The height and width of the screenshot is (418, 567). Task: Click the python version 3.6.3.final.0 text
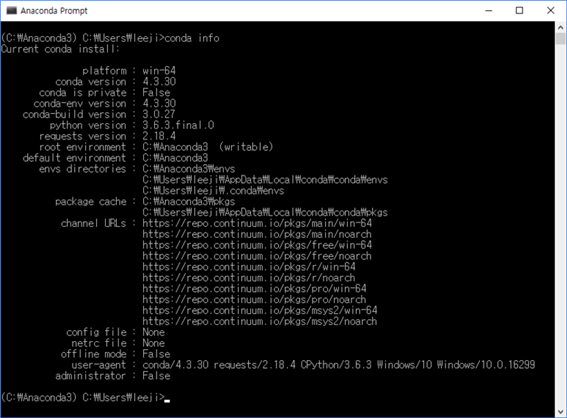pyautogui.click(x=178, y=125)
